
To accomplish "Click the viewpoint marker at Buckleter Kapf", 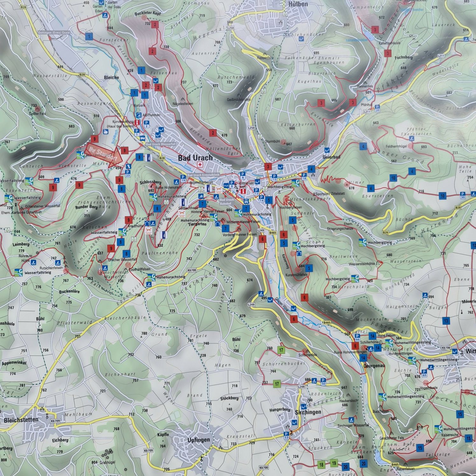I will tap(145, 17).
